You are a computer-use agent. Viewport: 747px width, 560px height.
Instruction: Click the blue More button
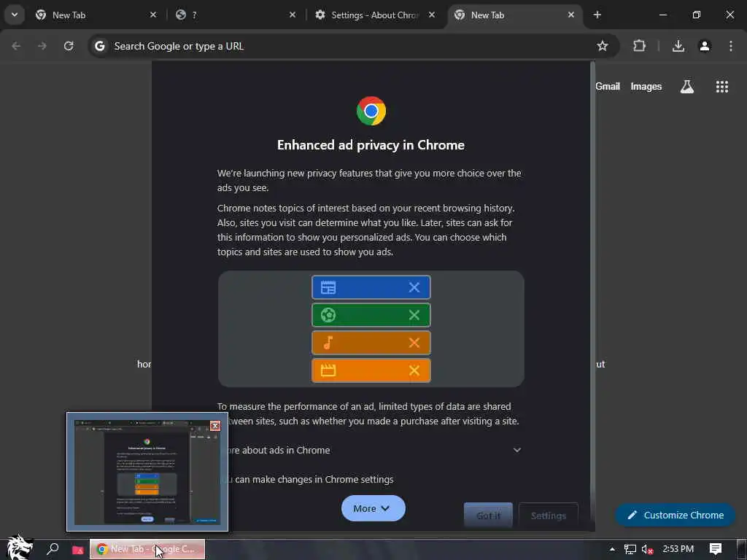[x=373, y=508]
